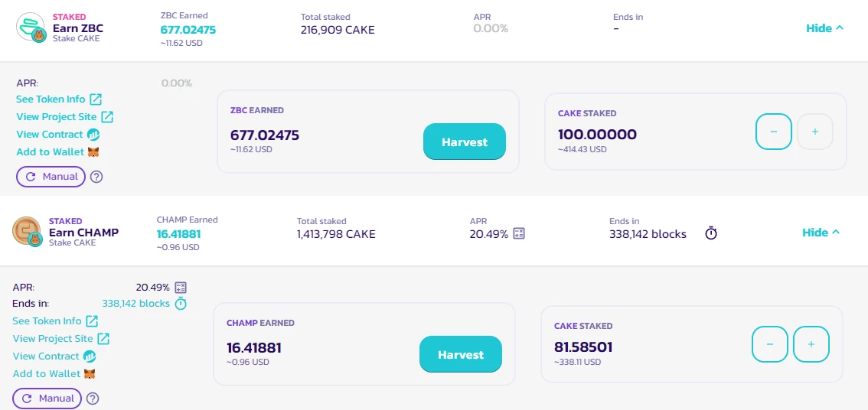
Task: Open the APR calculator icon in CHAMP details panel
Action: [x=181, y=288]
